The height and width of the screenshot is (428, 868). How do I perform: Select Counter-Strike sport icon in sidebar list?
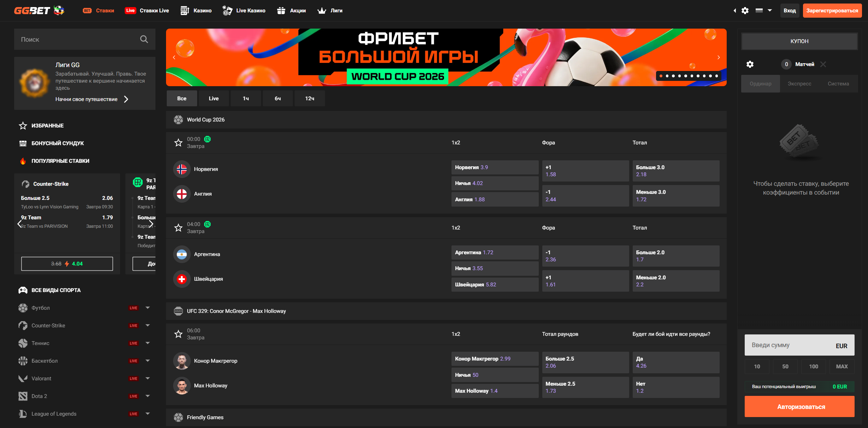pyautogui.click(x=23, y=326)
